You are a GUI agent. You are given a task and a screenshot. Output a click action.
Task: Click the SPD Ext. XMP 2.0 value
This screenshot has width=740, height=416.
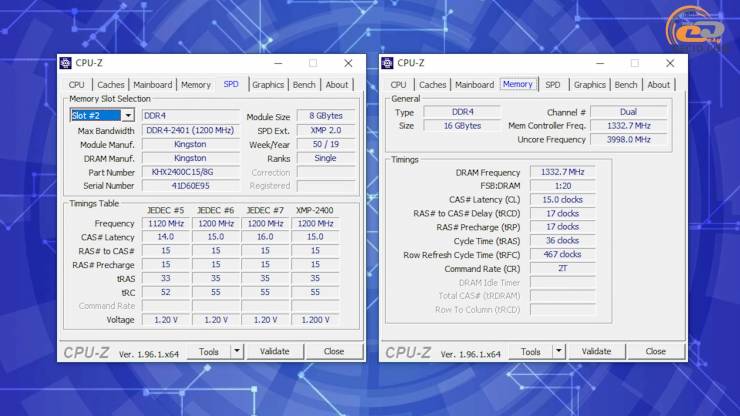(326, 130)
